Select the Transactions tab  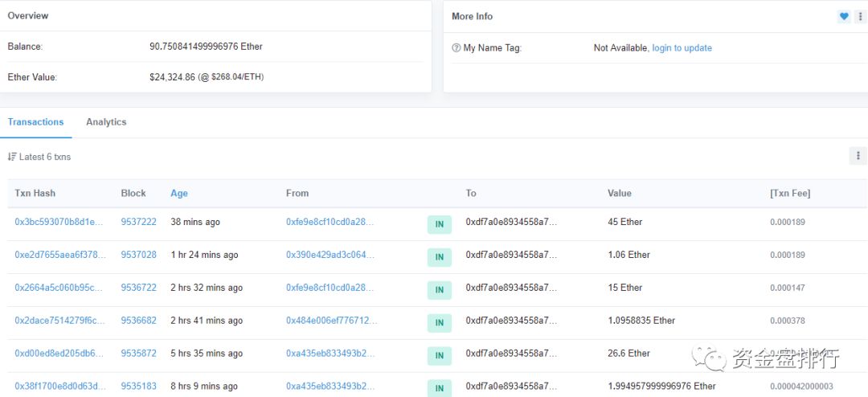point(35,122)
